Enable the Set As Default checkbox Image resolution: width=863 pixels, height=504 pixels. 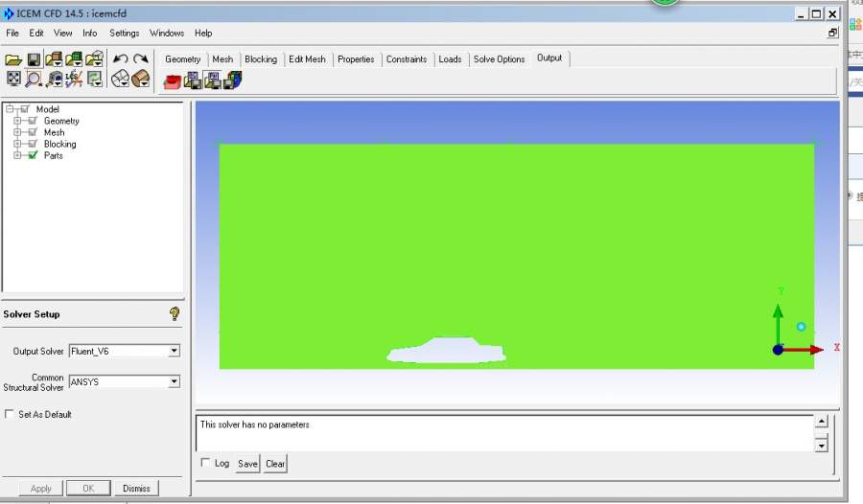click(x=9, y=414)
